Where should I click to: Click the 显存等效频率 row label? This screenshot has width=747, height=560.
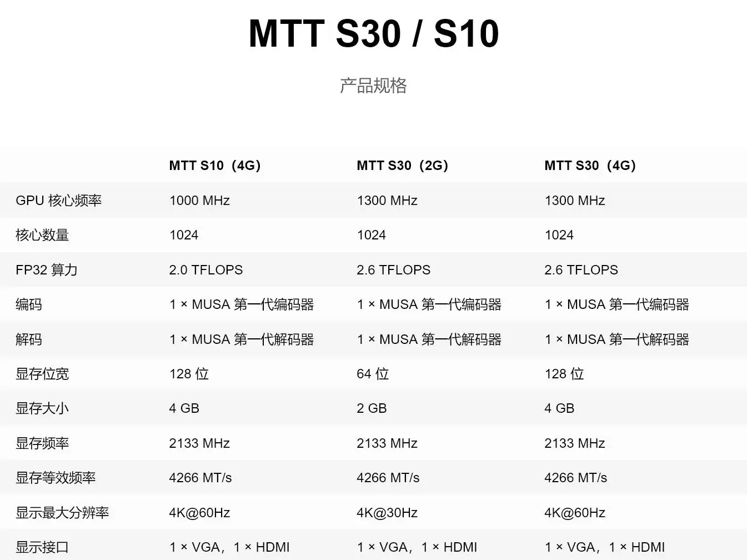56,478
